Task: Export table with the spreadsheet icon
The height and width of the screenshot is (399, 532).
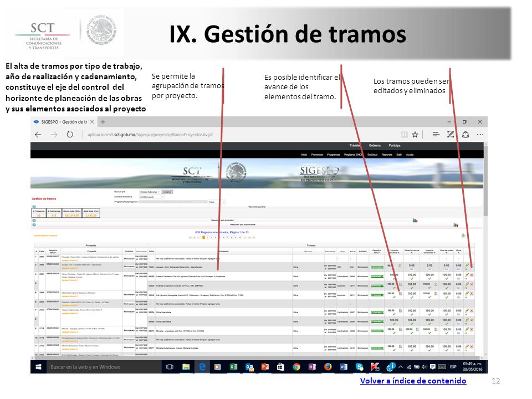Action: (x=463, y=235)
